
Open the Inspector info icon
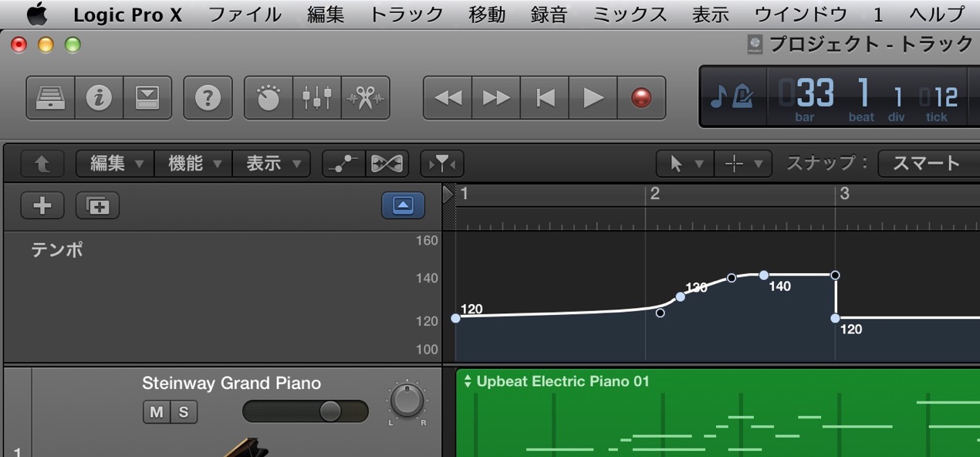pyautogui.click(x=99, y=98)
